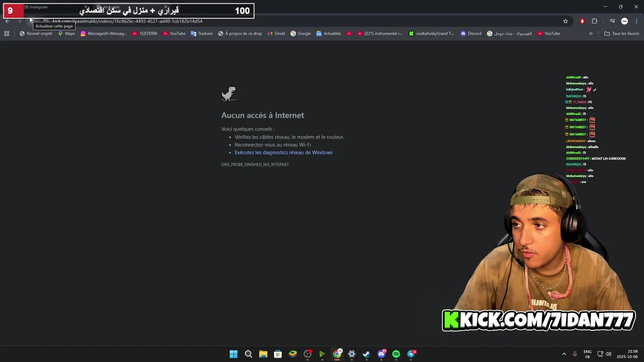Select the Aucun accès à Internet heading

(x=263, y=115)
